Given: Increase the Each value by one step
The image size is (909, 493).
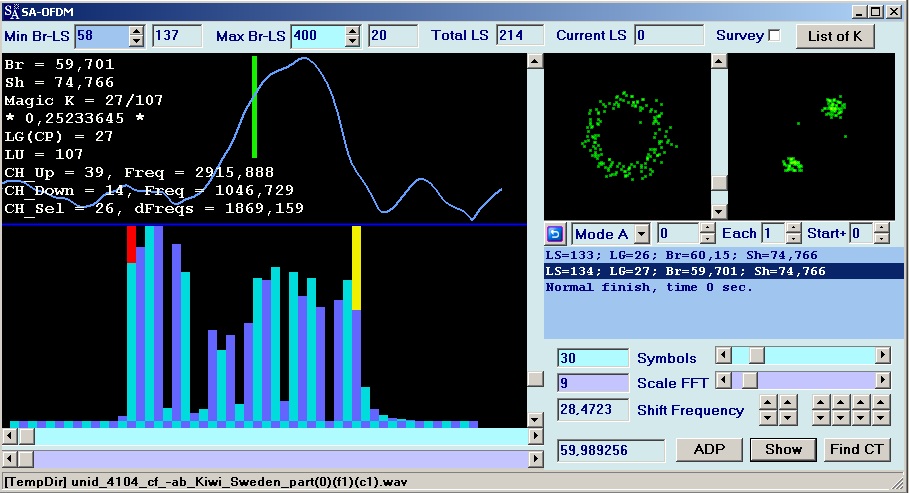Looking at the screenshot, I should 794,229.
